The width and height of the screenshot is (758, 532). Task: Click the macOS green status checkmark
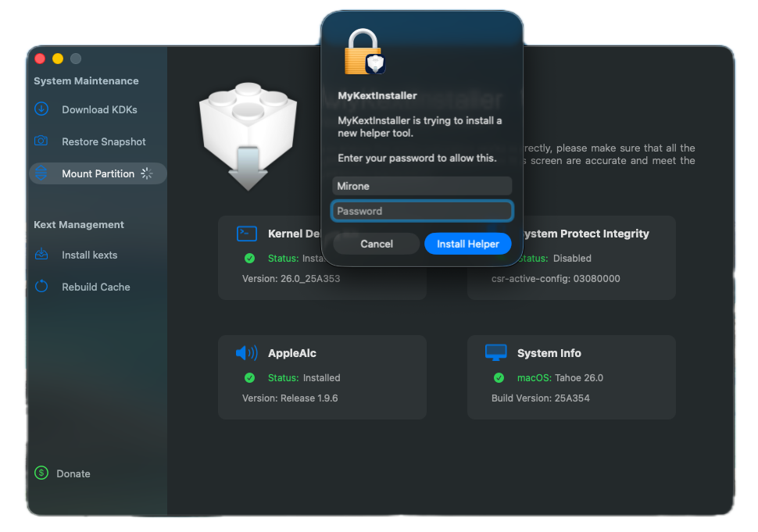click(x=499, y=378)
